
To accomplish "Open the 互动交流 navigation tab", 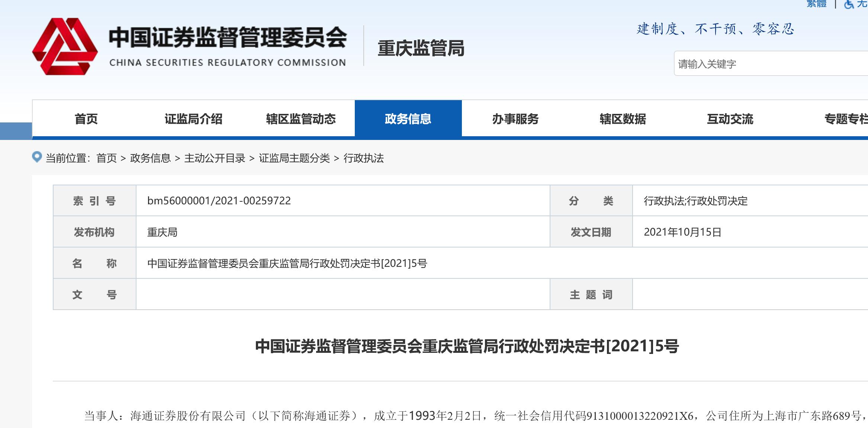I will click(x=730, y=119).
